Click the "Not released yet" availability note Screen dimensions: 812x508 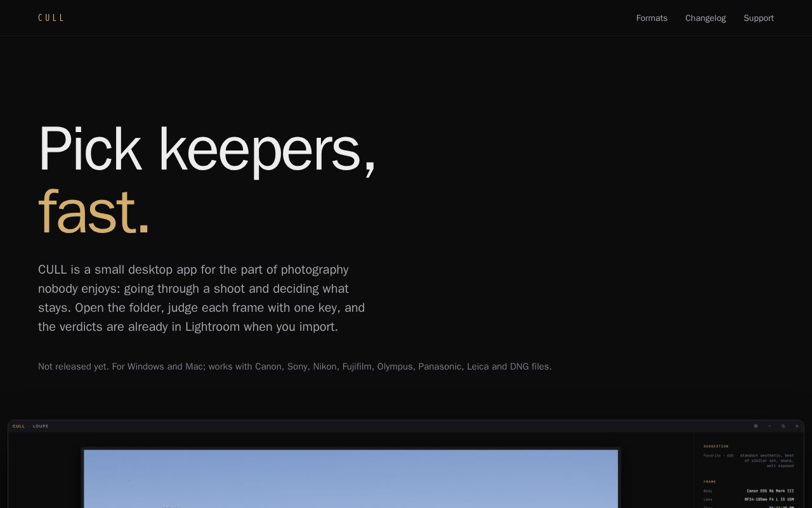[x=295, y=366]
